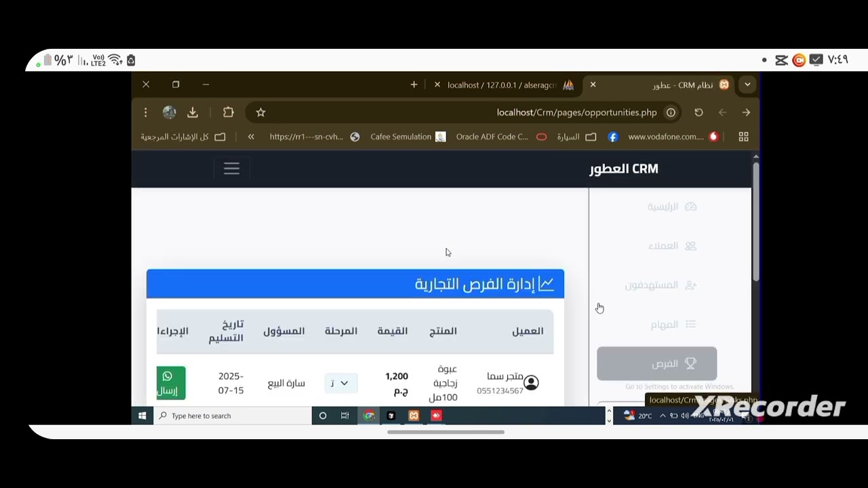The width and height of the screenshot is (868, 488).
Task: Open Oracle ADF Code bookmark
Action: point(501,137)
